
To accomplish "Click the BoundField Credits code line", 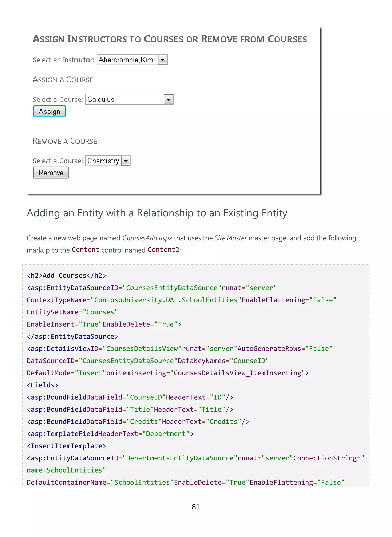I will (138, 422).
